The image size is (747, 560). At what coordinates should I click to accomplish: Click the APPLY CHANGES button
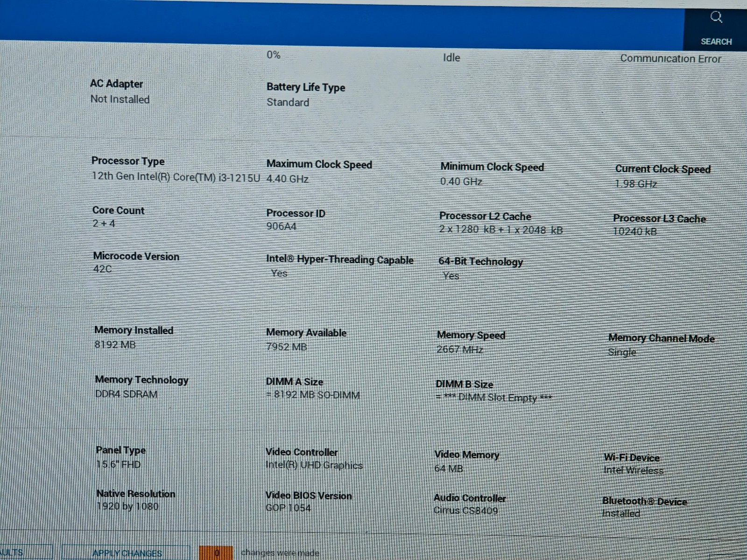pyautogui.click(x=127, y=553)
